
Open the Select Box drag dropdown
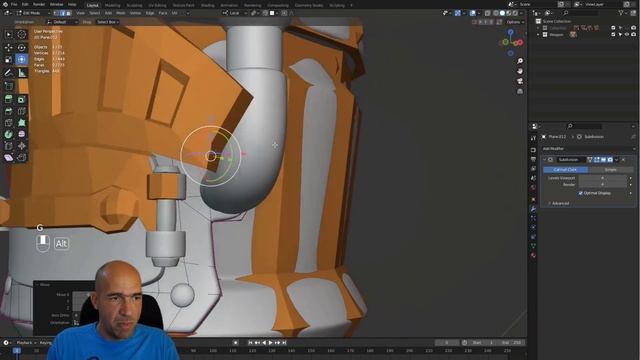(108, 22)
